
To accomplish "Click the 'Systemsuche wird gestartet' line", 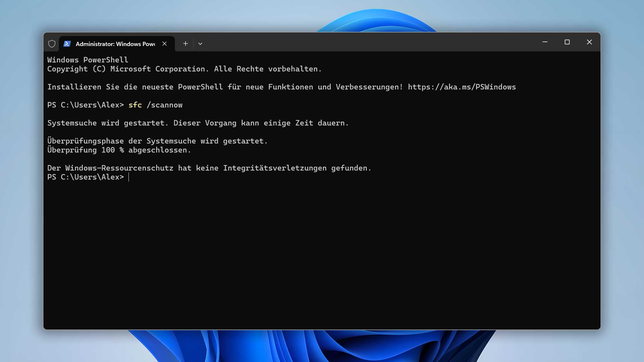I will click(x=198, y=123).
